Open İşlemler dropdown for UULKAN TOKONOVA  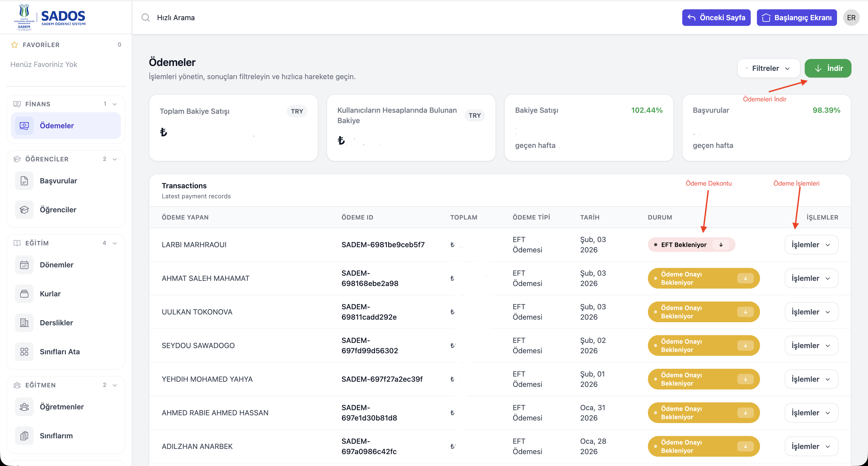[x=811, y=312]
